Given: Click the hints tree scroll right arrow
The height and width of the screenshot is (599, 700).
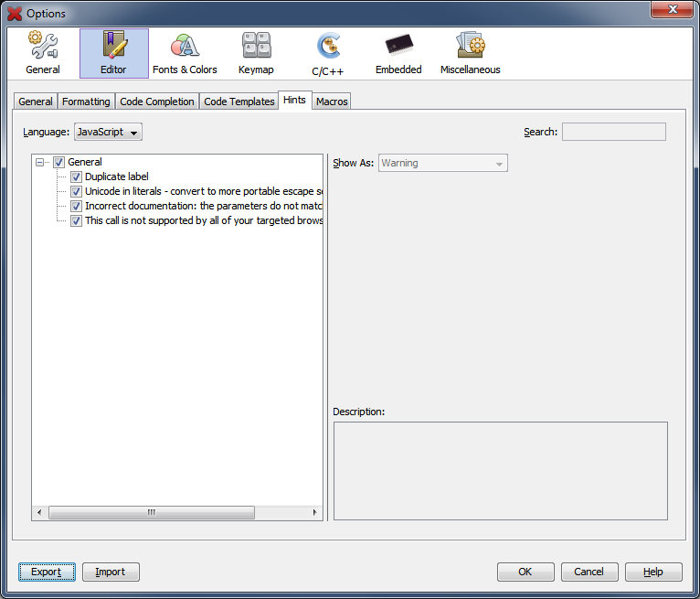Looking at the screenshot, I should tap(314, 512).
